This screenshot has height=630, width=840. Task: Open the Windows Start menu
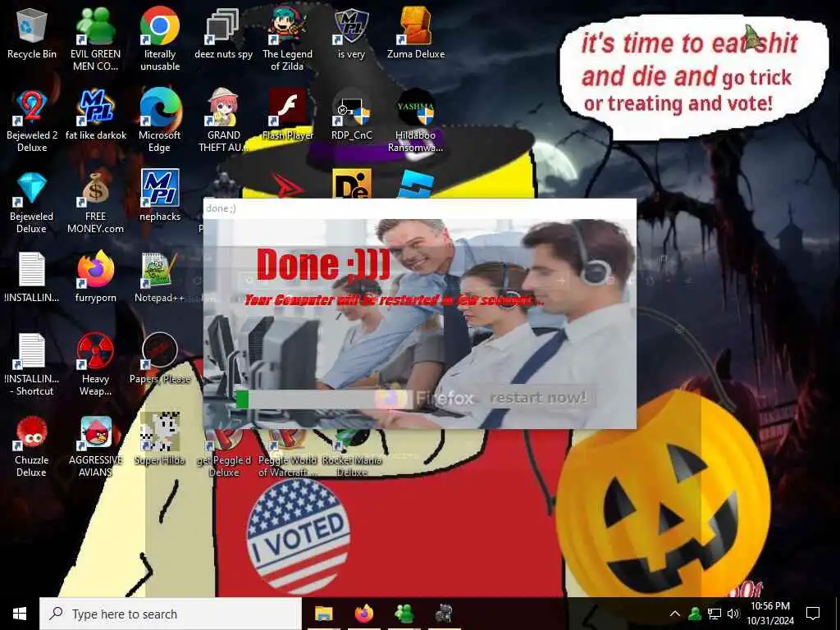click(20, 614)
